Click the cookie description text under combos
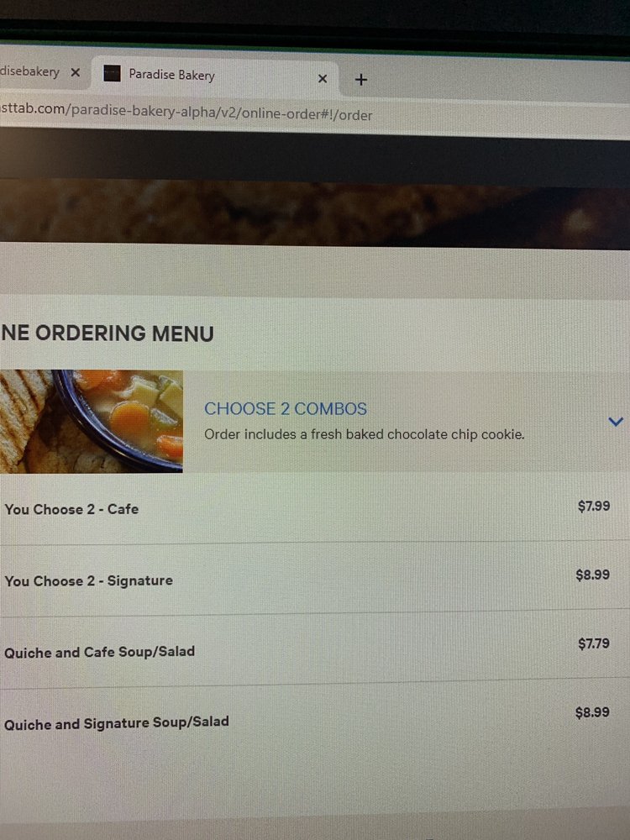 coord(365,434)
